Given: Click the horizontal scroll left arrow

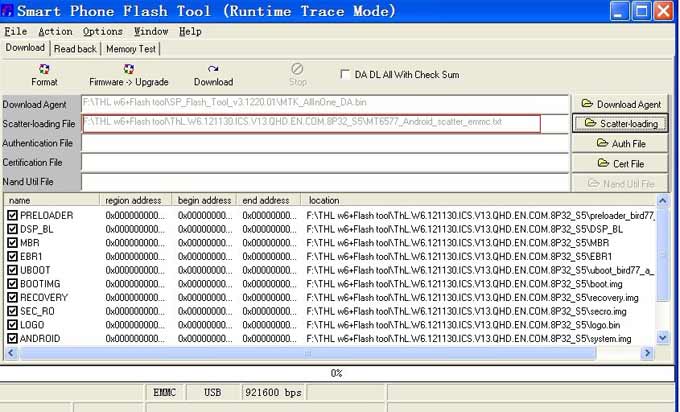Looking at the screenshot, I should pos(11,353).
